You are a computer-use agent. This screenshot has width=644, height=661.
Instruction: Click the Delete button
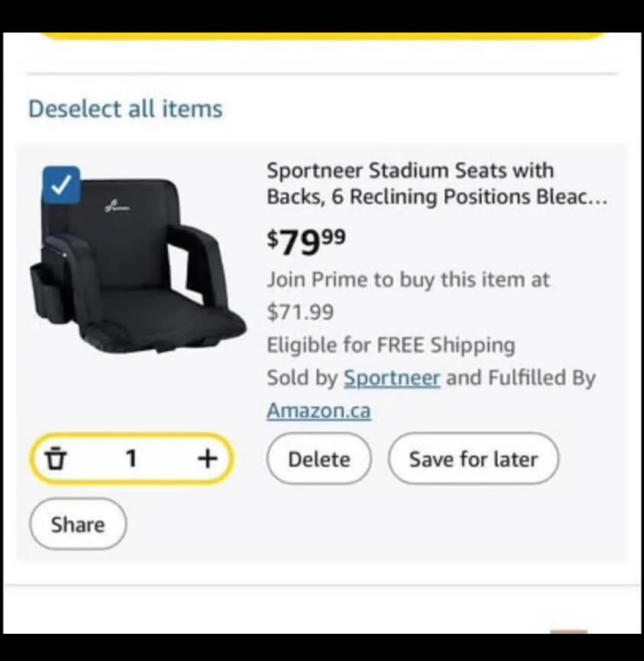(319, 459)
